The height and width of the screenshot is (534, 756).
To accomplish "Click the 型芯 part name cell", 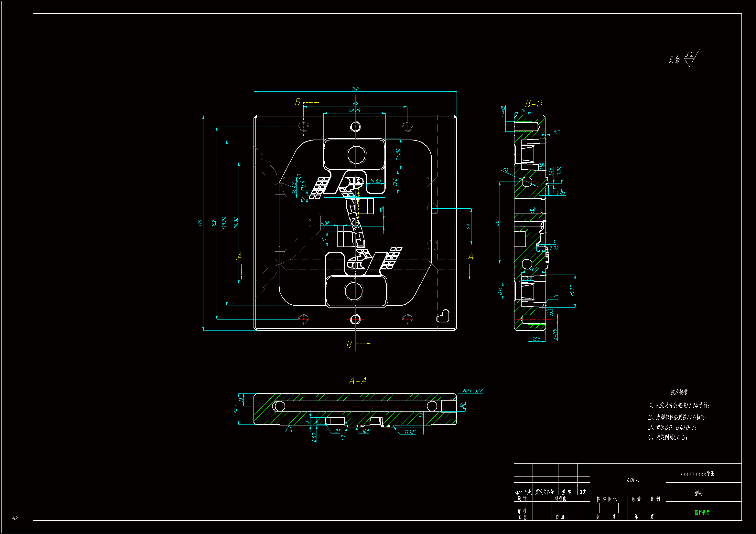I will (x=698, y=493).
